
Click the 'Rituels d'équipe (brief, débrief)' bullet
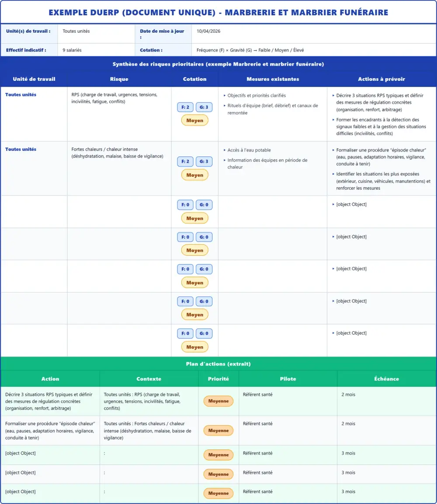tap(273, 109)
